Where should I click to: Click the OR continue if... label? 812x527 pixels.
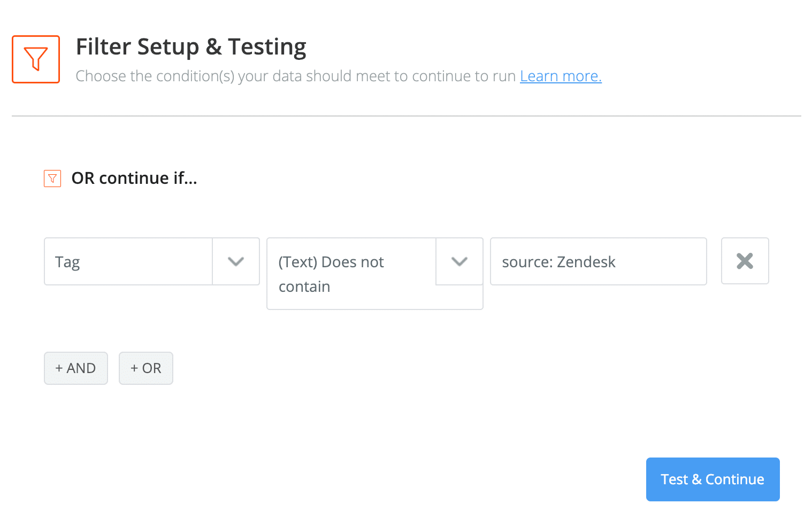click(134, 178)
